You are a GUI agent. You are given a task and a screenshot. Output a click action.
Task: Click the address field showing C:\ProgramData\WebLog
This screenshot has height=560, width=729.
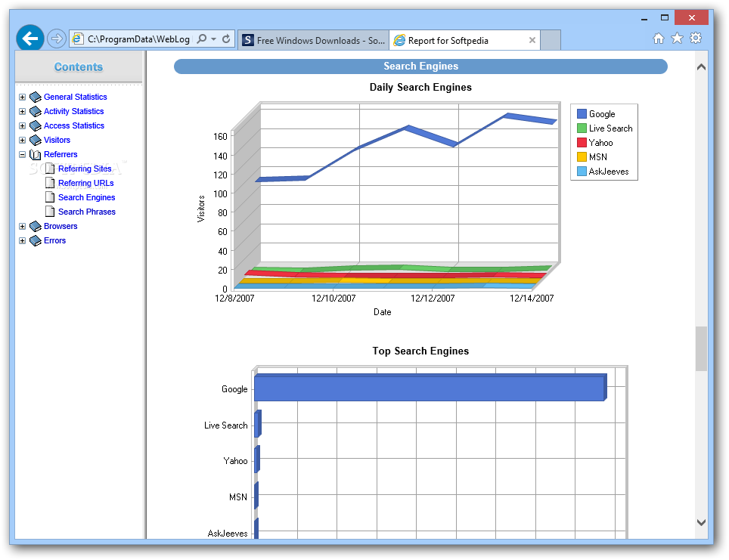point(138,39)
